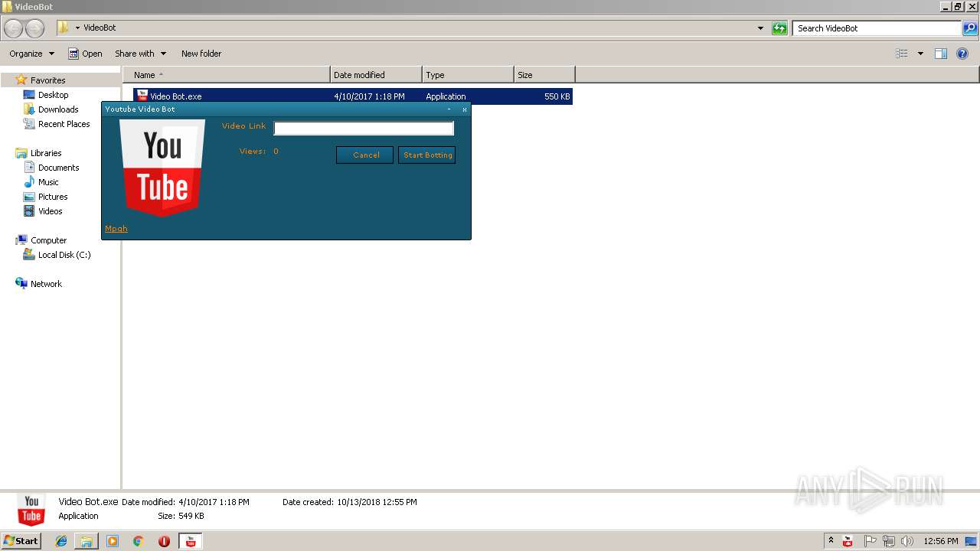
Task: Select Favorites in the navigation pane
Action: (x=47, y=80)
